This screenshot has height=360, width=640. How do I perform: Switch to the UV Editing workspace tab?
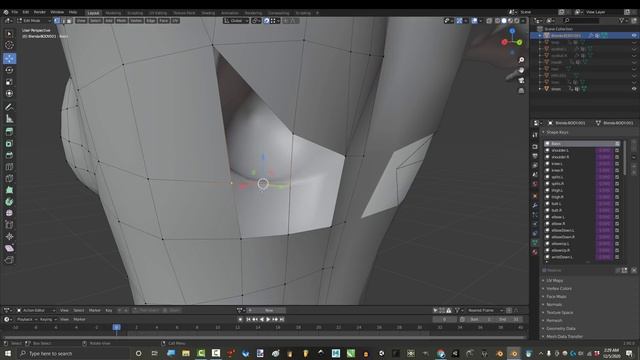click(x=158, y=13)
